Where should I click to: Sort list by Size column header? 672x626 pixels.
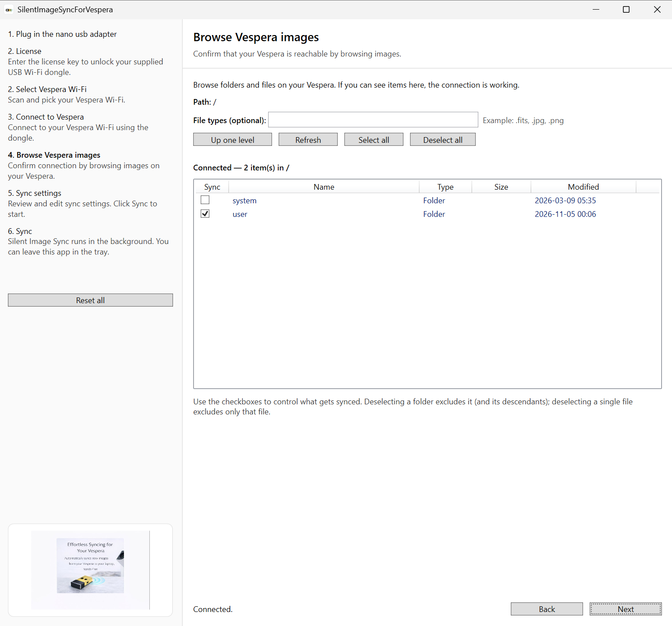(501, 187)
